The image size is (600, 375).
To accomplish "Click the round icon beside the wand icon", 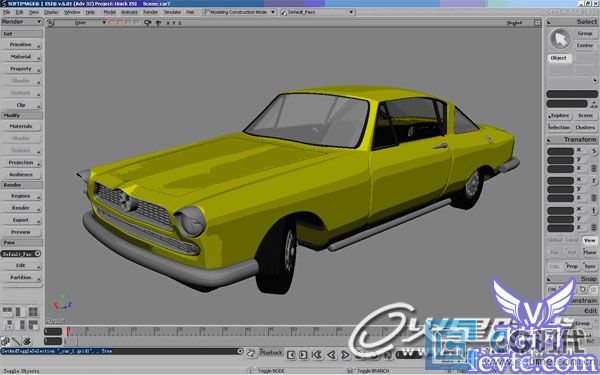I will [27, 341].
